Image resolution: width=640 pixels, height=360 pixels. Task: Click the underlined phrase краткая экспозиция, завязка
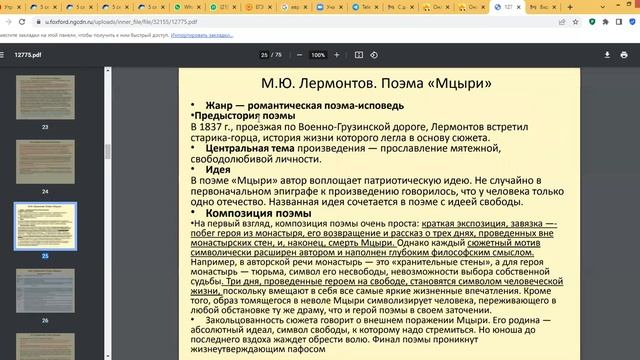[482, 224]
